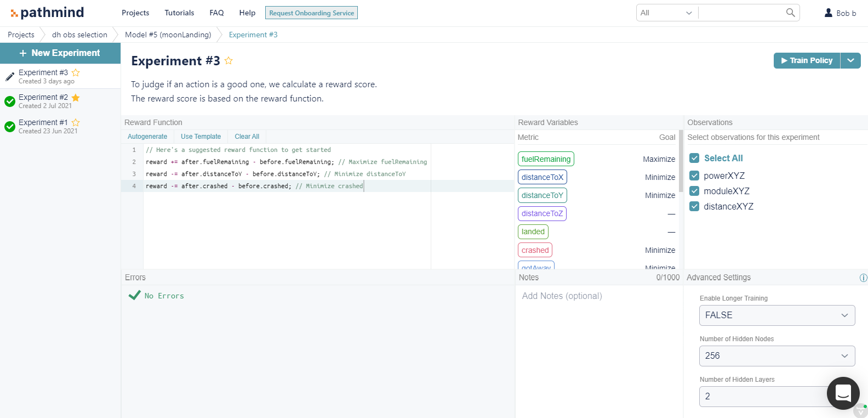Expand the Train Policy arrow dropdown
Viewport: 868px width, 418px height.
pos(850,60)
